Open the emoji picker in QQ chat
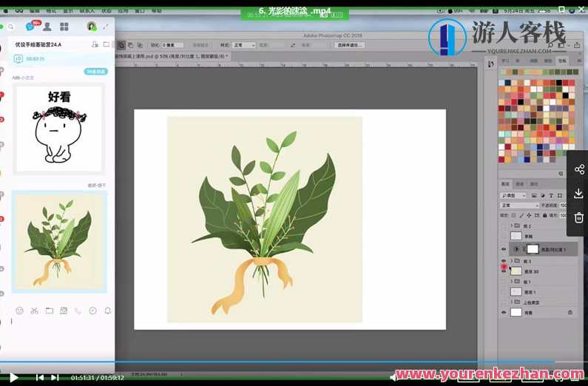 point(19,311)
